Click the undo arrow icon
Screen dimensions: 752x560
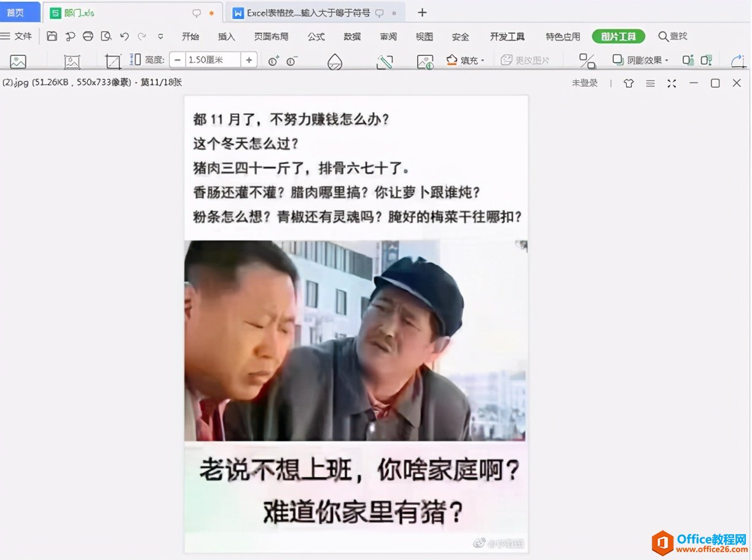pyautogui.click(x=125, y=36)
